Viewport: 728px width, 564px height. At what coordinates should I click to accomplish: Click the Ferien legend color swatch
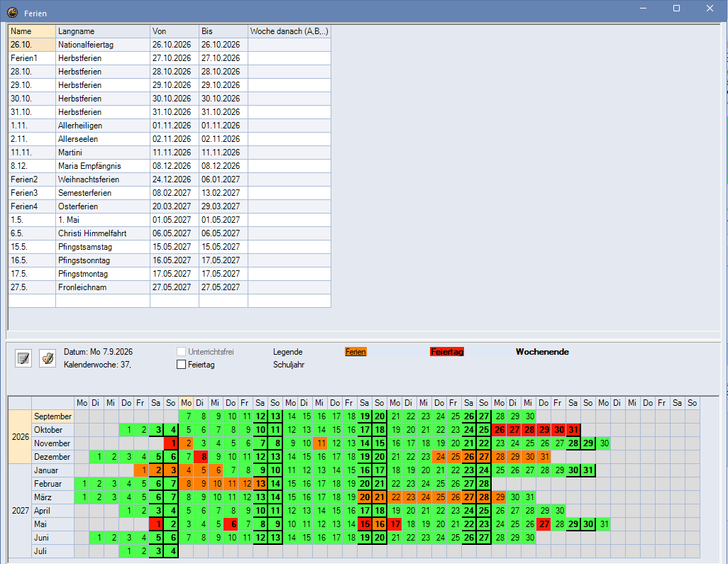[355, 352]
